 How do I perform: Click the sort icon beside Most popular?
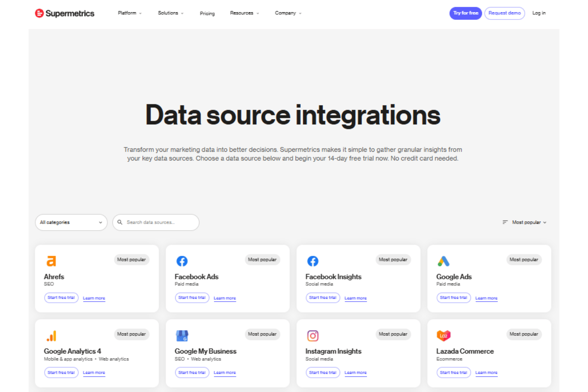(x=505, y=222)
